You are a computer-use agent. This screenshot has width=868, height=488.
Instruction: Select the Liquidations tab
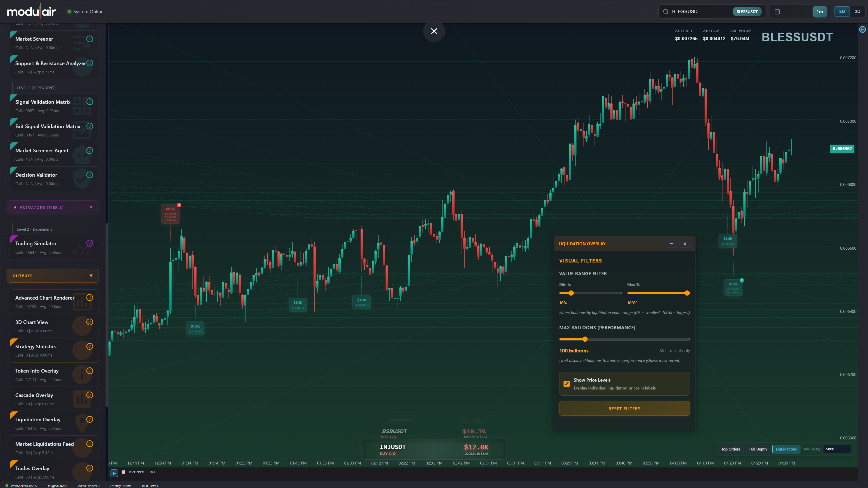pyautogui.click(x=786, y=449)
